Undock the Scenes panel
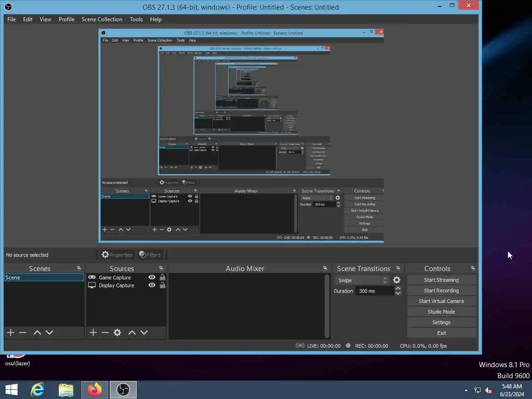This screenshot has width=532, height=399. coord(79,268)
